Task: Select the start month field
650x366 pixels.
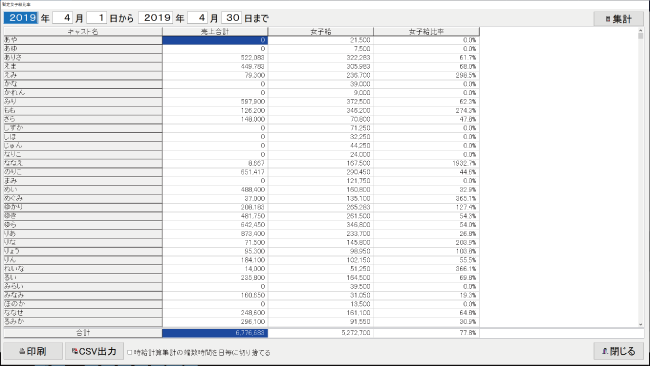Action: tap(63, 18)
